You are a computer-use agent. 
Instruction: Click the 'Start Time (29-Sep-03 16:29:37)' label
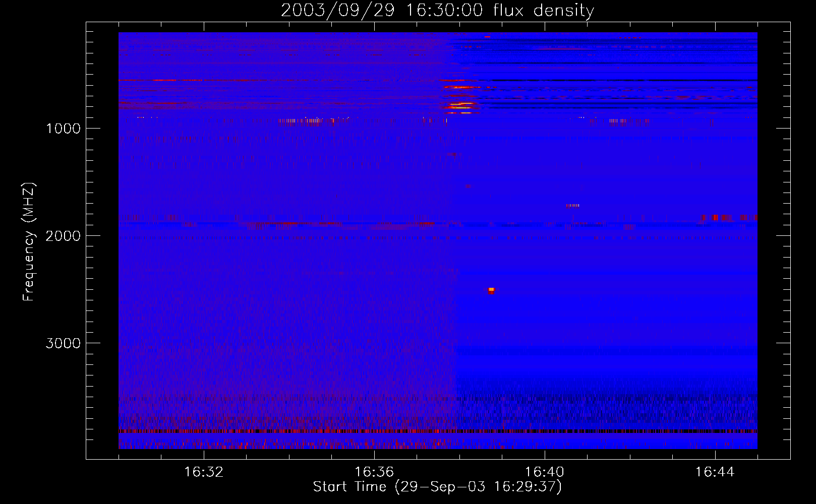437,487
